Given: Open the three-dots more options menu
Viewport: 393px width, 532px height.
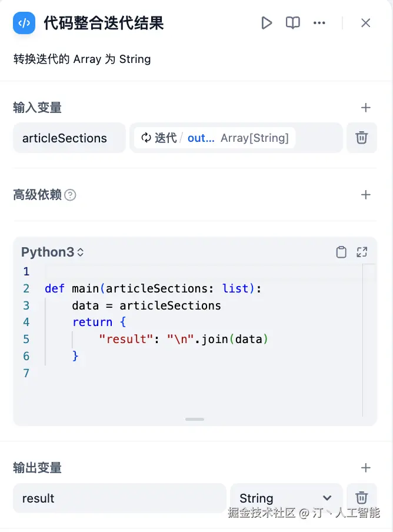Looking at the screenshot, I should click(319, 23).
